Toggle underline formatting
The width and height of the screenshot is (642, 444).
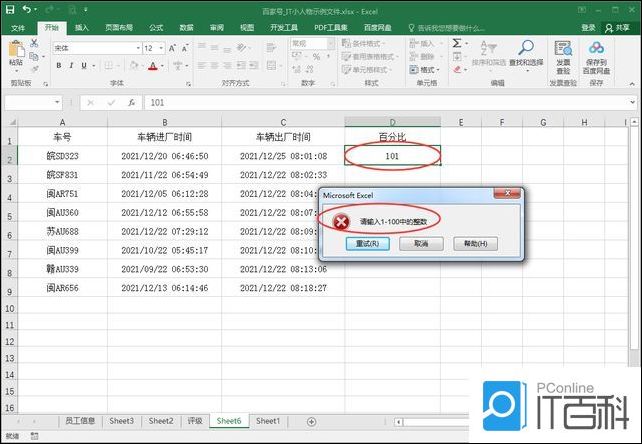click(x=86, y=66)
